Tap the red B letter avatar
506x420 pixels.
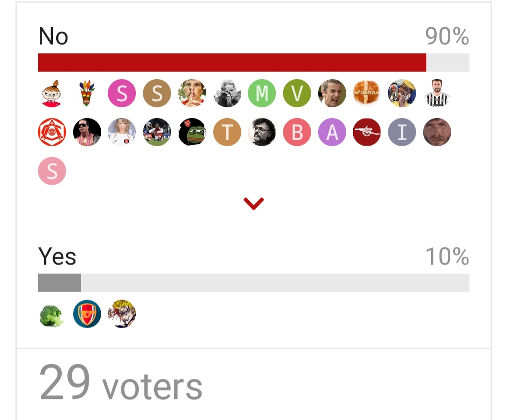click(297, 132)
